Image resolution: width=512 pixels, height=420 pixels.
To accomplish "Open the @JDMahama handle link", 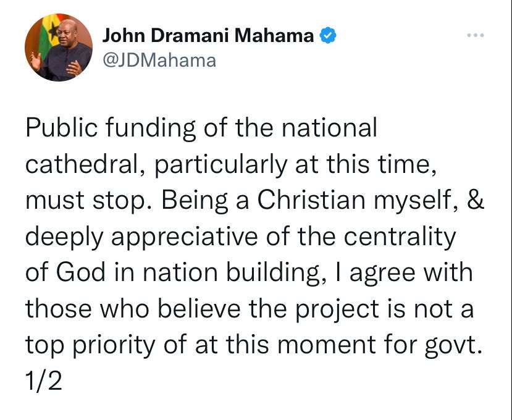I will [159, 61].
